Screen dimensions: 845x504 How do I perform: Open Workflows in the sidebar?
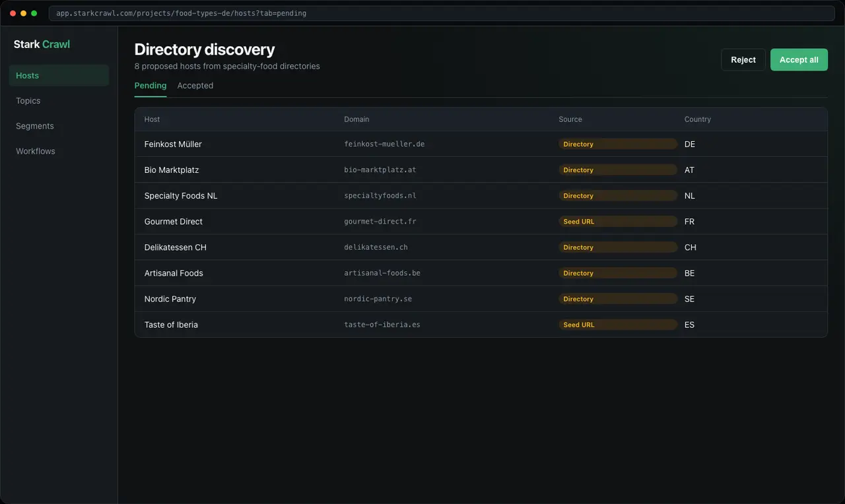pos(59,151)
